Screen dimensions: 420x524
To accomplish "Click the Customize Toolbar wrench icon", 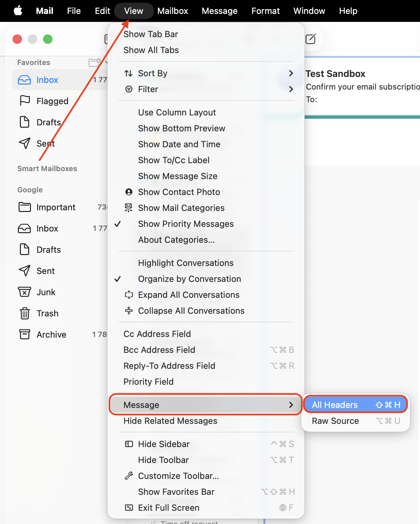I will coord(129,476).
